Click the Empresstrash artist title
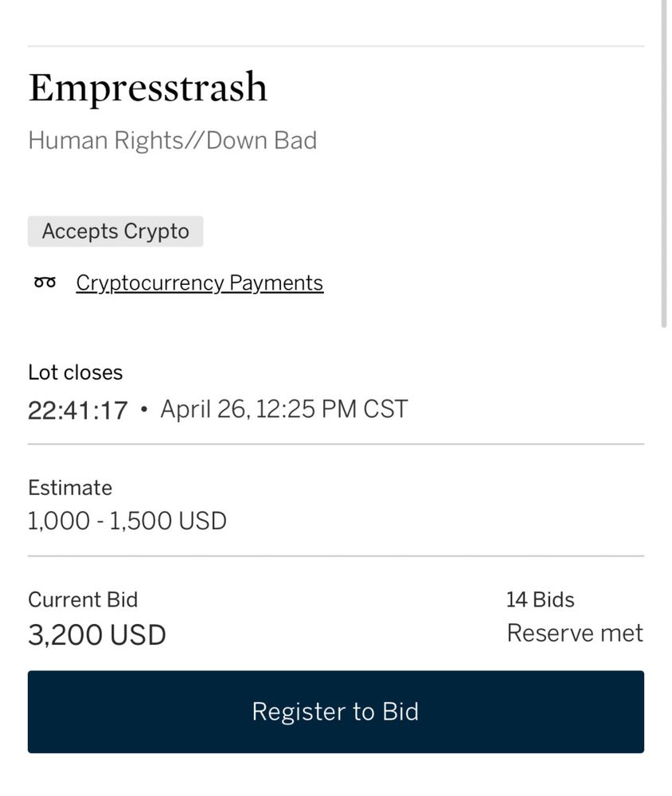Image resolution: width=672 pixels, height=796 pixels. pyautogui.click(x=148, y=88)
